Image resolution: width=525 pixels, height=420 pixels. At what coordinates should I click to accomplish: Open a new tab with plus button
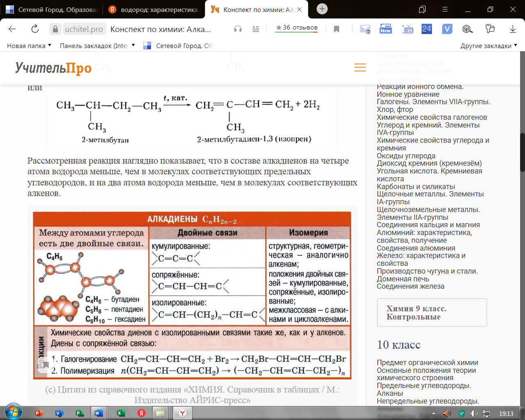322,9
